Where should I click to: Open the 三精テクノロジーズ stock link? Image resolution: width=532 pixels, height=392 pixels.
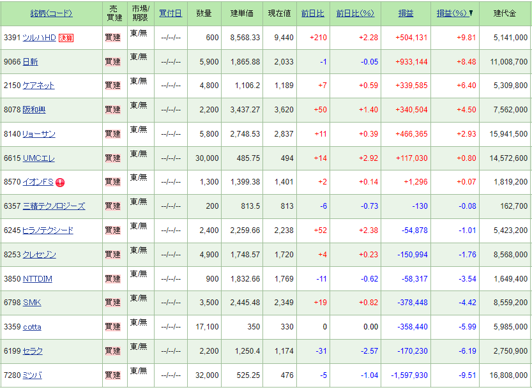pyautogui.click(x=54, y=206)
